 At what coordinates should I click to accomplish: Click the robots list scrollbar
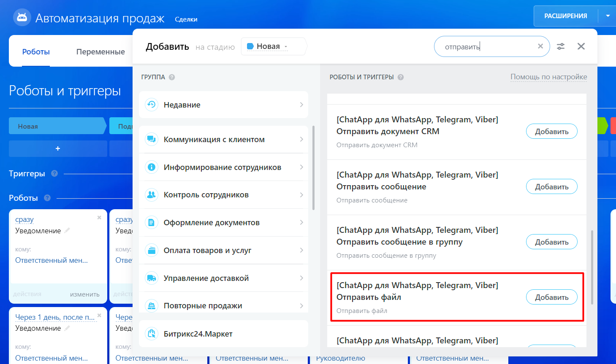tap(592, 267)
